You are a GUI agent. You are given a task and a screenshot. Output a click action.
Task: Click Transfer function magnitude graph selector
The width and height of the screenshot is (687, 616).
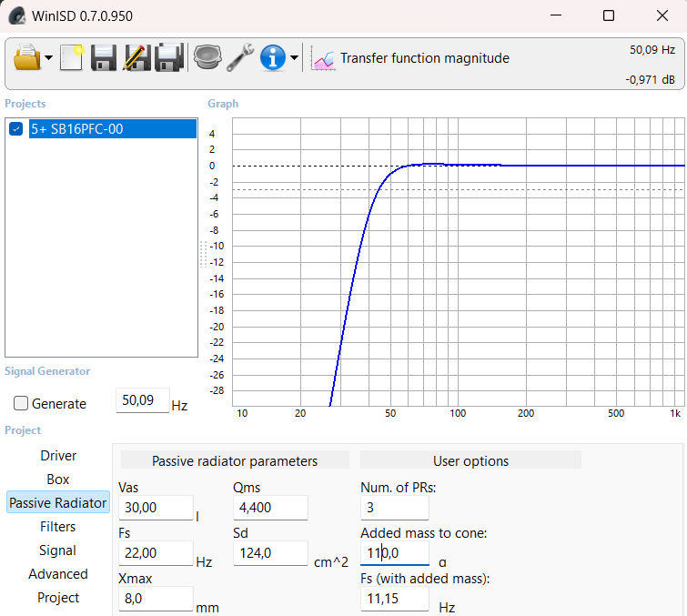pyautogui.click(x=425, y=58)
